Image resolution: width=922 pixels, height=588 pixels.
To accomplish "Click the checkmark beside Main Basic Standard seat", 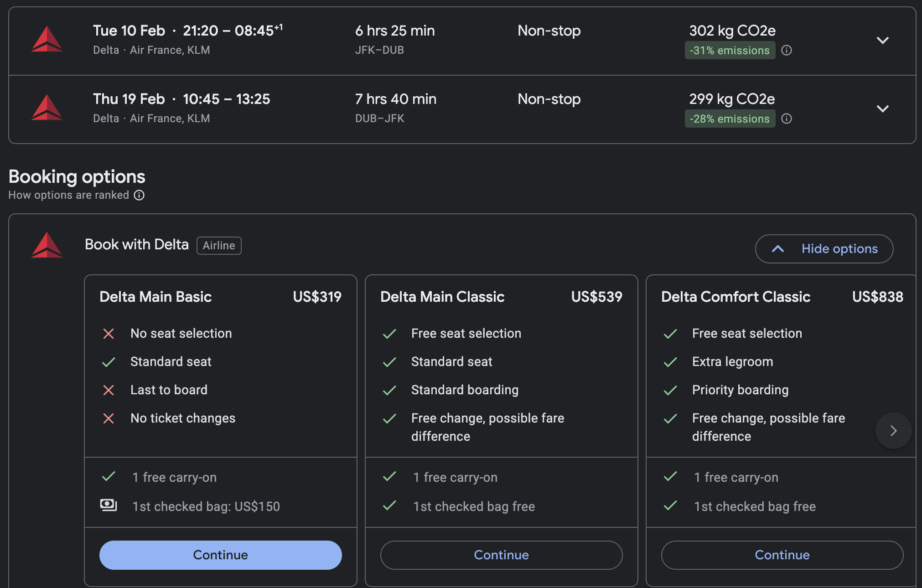I will (109, 362).
